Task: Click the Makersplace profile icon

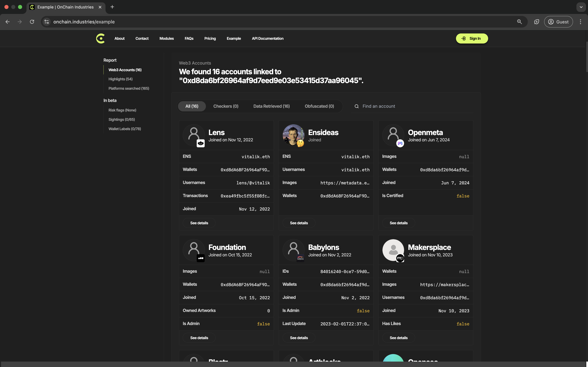Action: [x=393, y=250]
